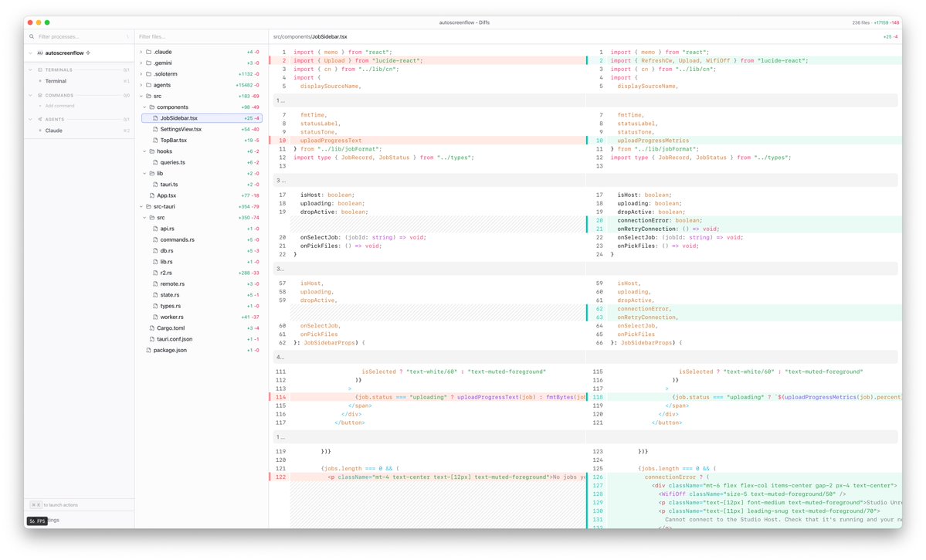Screen dimensions: 926x560
Task: Open the Claude agent entry
Action: (x=79, y=131)
